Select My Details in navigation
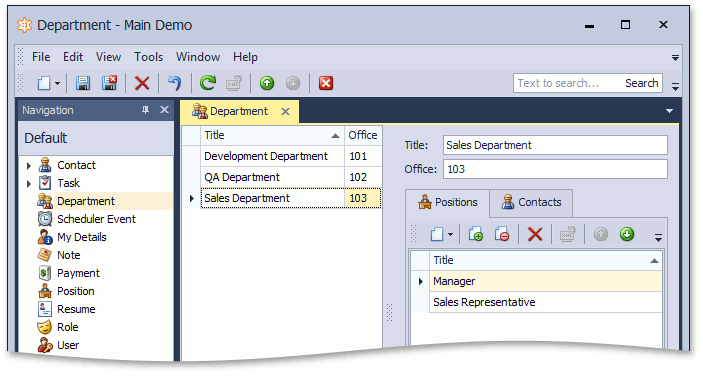703x377 pixels. [x=82, y=237]
